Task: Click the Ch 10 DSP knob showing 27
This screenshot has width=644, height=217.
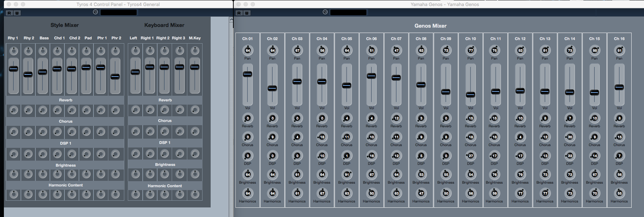Action: pyautogui.click(x=471, y=156)
